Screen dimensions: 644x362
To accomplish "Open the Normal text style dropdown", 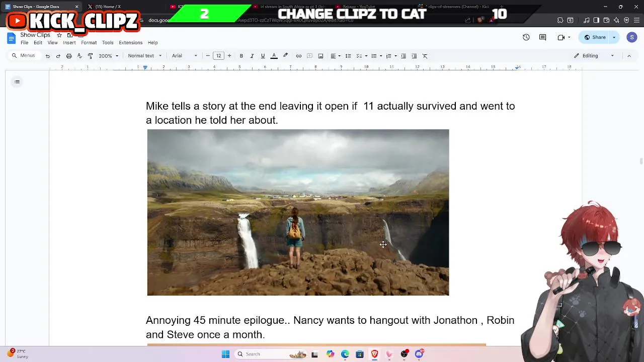I will pyautogui.click(x=145, y=56).
